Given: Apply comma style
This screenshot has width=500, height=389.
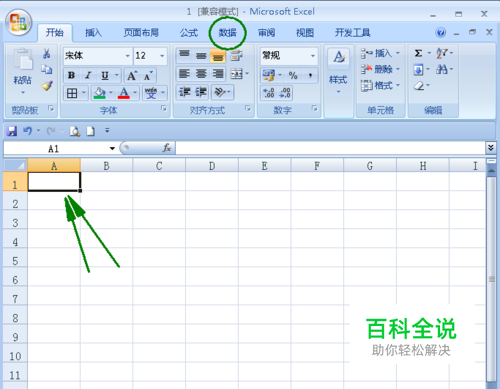Looking at the screenshot, I should tap(310, 75).
